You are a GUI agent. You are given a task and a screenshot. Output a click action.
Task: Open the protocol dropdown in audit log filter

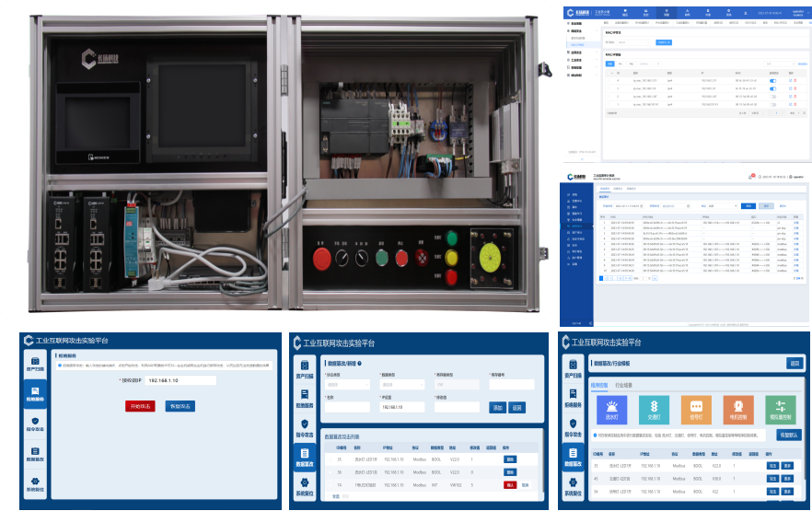(722, 206)
